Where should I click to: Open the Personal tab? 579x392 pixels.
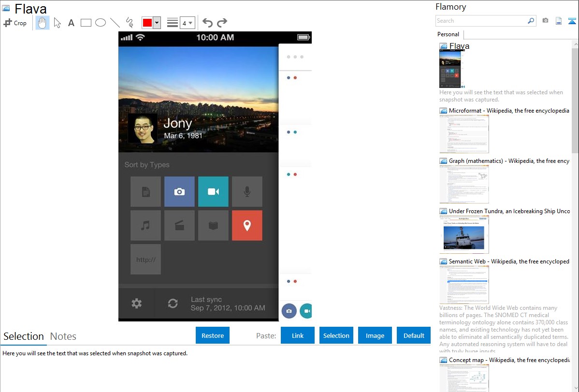tap(448, 34)
